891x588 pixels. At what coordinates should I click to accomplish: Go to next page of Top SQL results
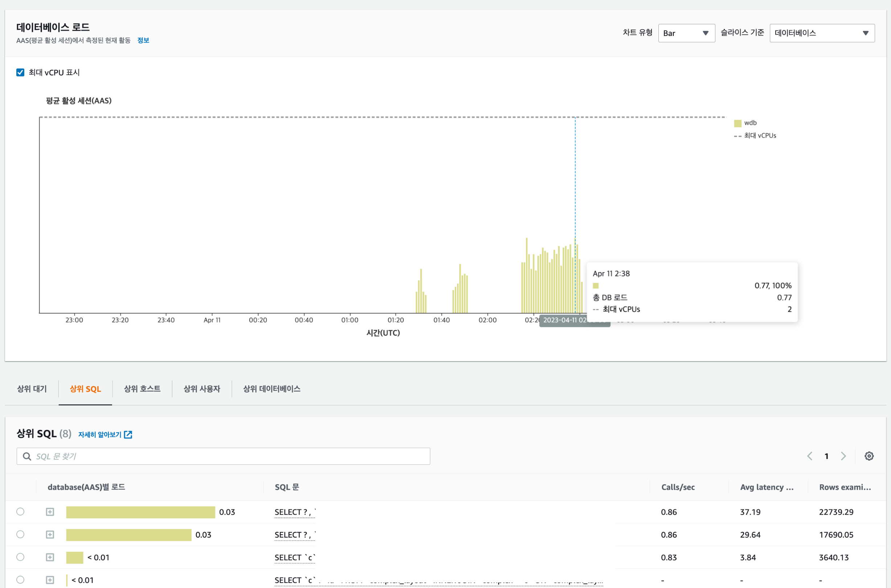[x=843, y=456]
